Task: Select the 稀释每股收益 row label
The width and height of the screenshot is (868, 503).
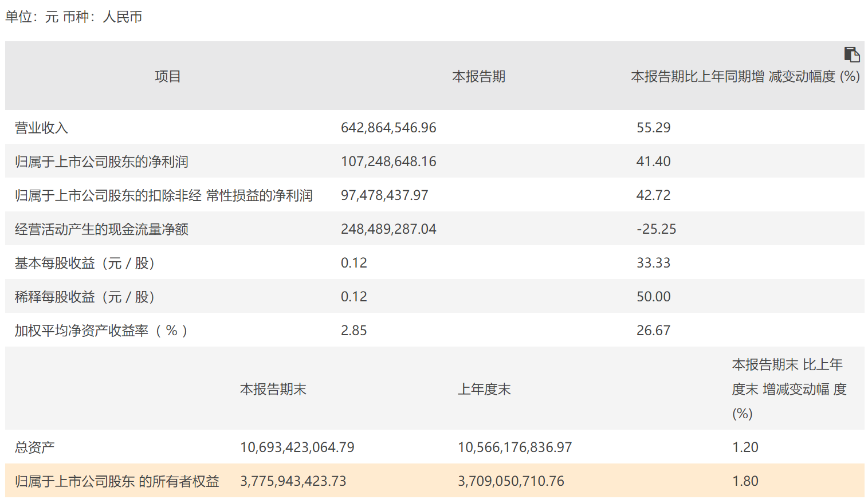Action: pos(85,297)
